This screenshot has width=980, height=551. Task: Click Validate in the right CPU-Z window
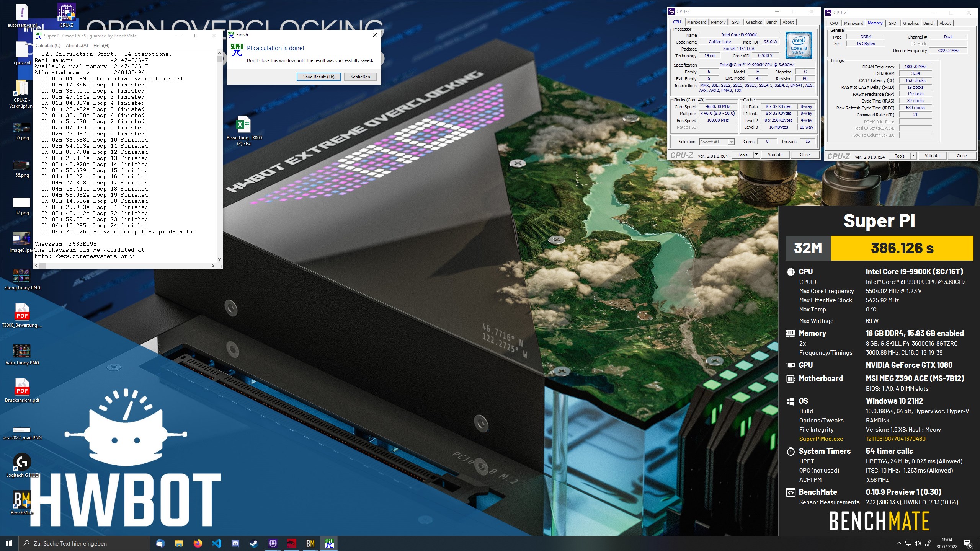(932, 156)
